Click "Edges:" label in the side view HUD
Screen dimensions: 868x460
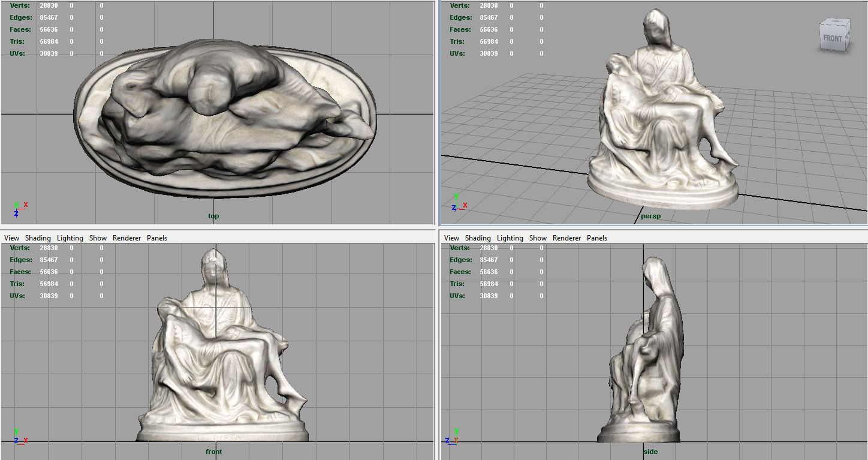click(x=460, y=260)
